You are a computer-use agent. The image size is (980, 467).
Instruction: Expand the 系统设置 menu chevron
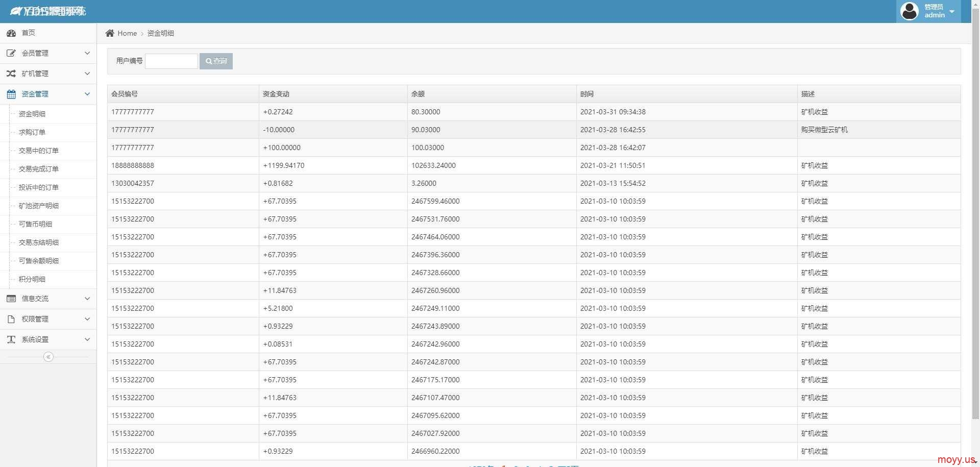[87, 339]
